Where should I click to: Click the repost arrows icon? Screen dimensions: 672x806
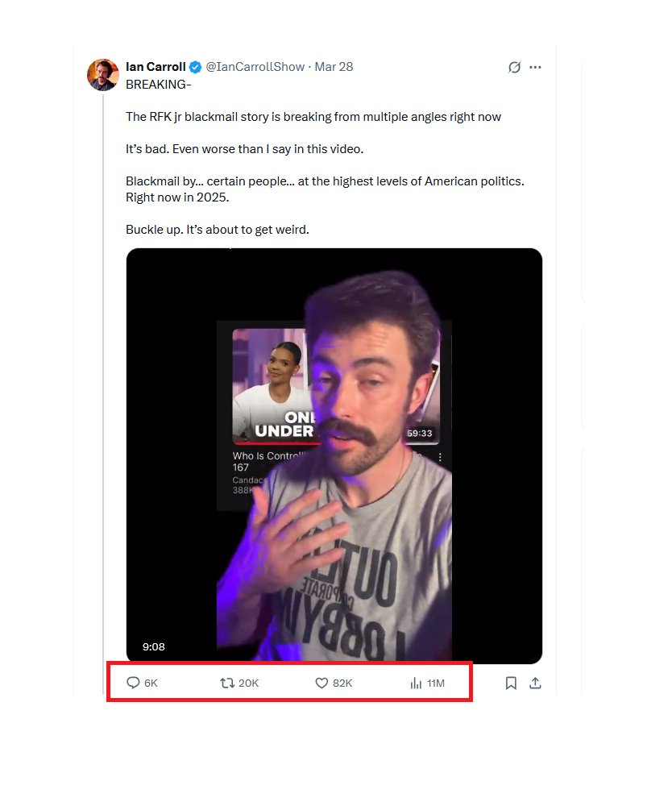pos(227,683)
